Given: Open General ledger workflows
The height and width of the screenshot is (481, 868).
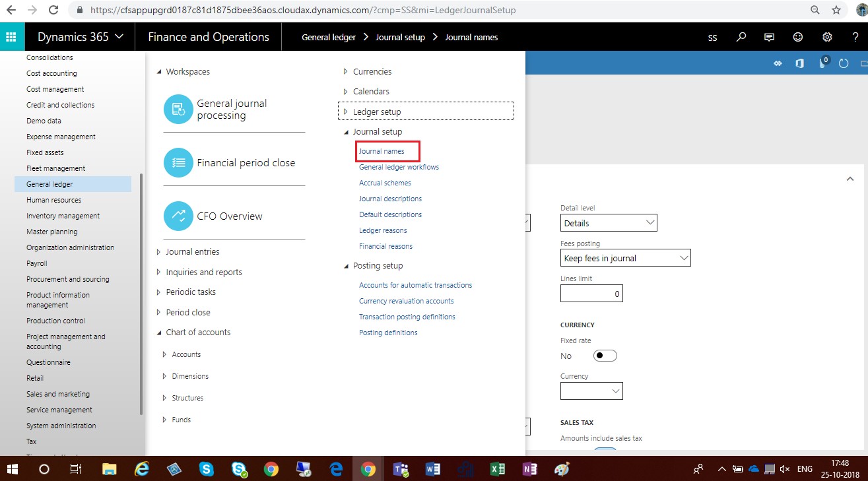Looking at the screenshot, I should coord(399,167).
